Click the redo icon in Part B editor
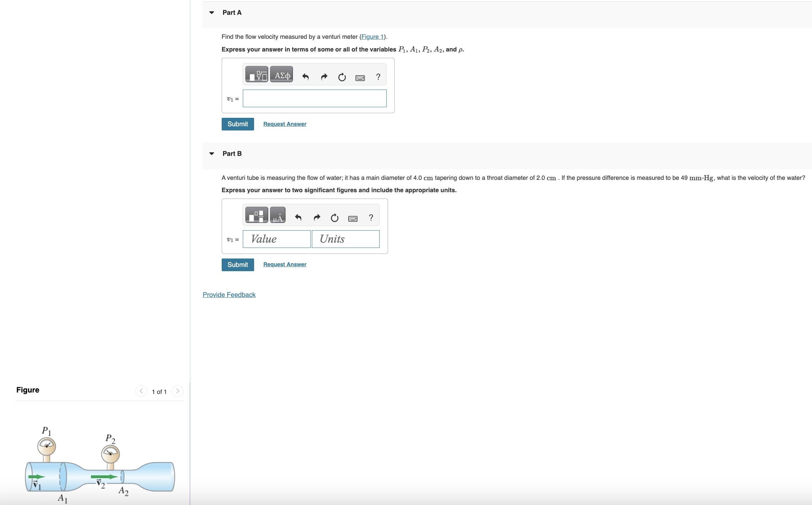This screenshot has width=812, height=505. point(316,217)
